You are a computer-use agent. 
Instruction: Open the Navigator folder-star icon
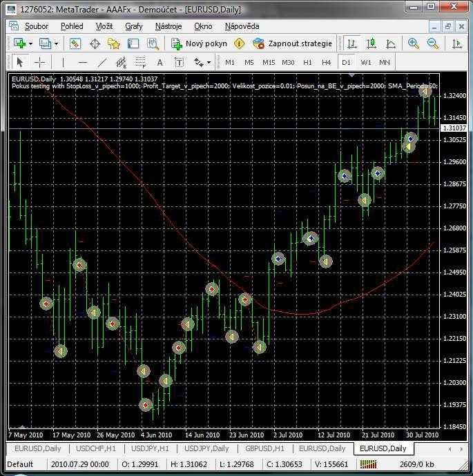(114, 43)
